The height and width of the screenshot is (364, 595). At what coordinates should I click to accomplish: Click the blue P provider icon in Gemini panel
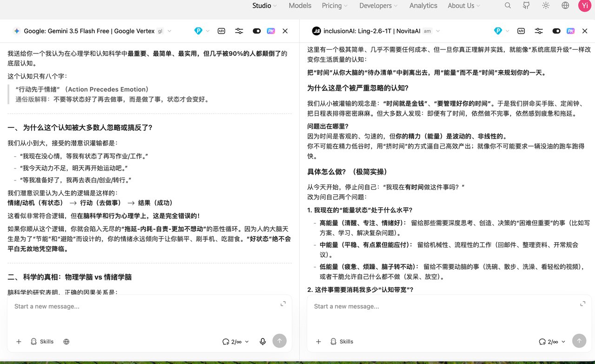click(198, 31)
